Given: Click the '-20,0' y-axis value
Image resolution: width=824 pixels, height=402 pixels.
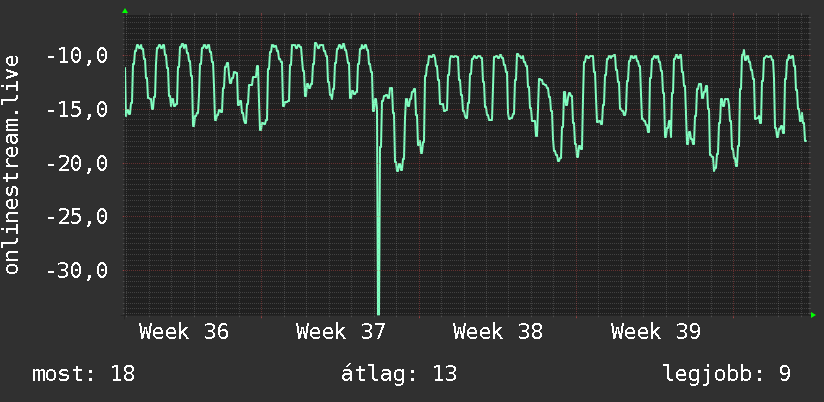Looking at the screenshot, I should click(x=77, y=164).
